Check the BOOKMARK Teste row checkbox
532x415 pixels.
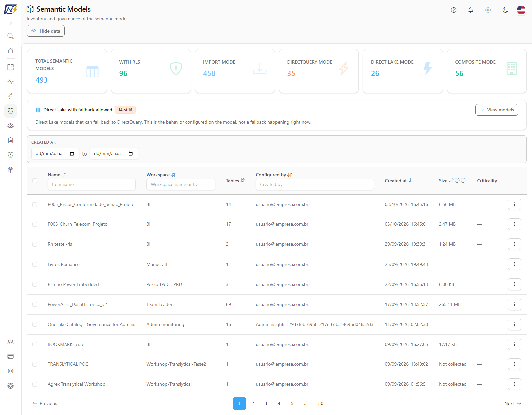click(x=35, y=344)
